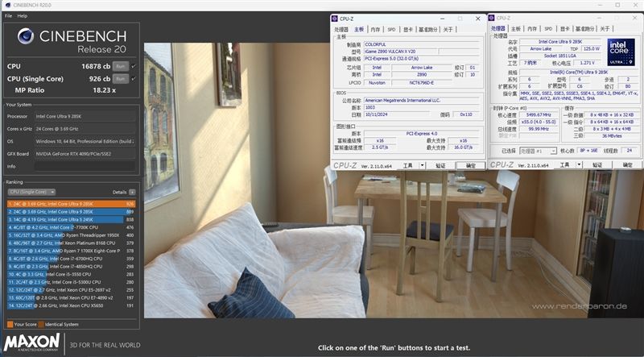Select the SPD tab in the 处理器 window
This screenshot has height=357, width=644.
[x=548, y=29]
